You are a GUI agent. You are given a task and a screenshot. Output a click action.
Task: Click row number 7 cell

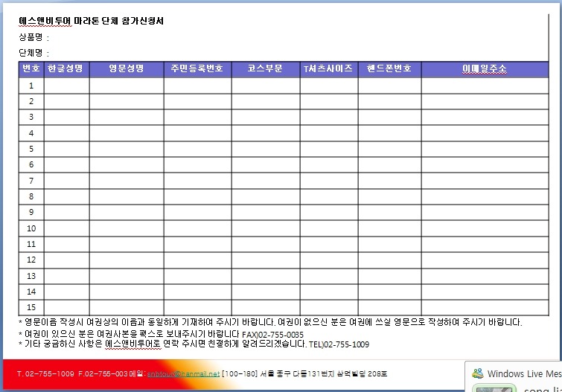pos(31,181)
